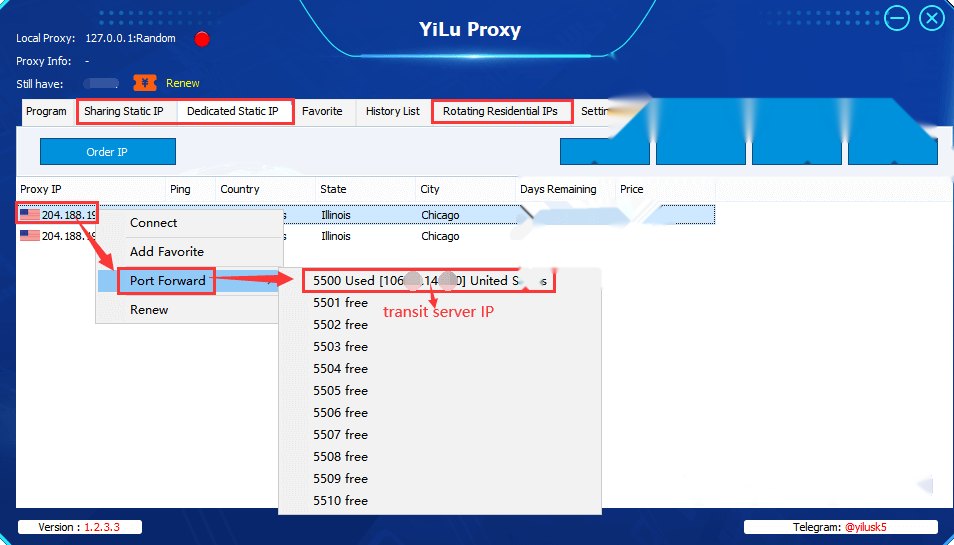Click US flag icon of first proxy row

pos(30,215)
